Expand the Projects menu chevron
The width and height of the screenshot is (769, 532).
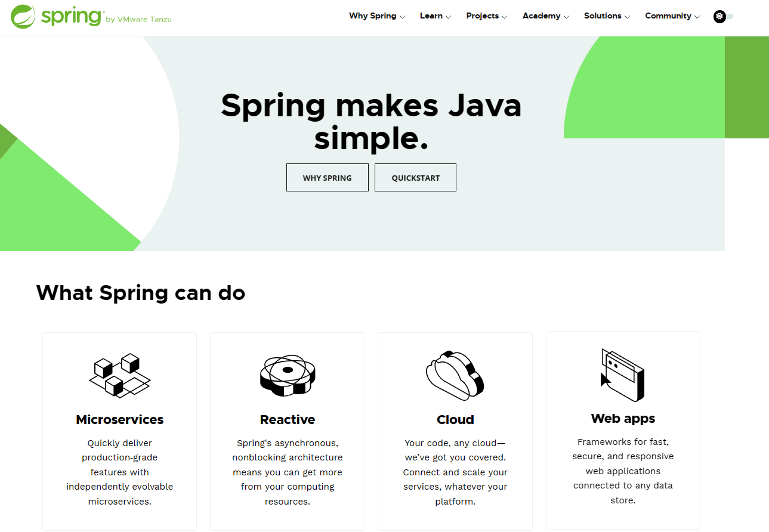[505, 17]
